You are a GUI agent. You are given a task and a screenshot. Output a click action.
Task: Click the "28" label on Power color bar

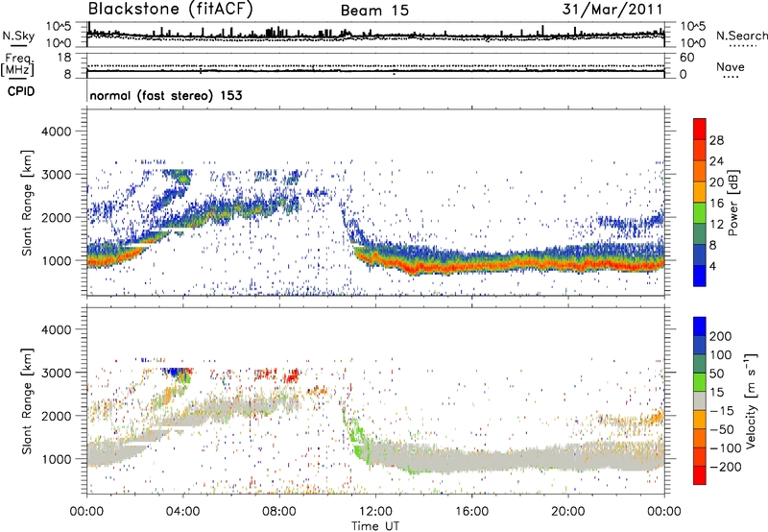(x=716, y=140)
